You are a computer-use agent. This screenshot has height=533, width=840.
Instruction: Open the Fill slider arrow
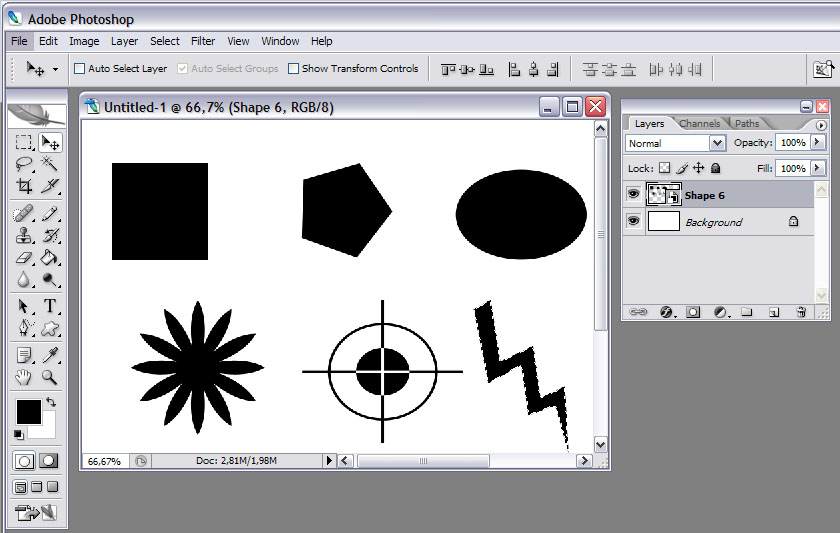[x=817, y=168]
